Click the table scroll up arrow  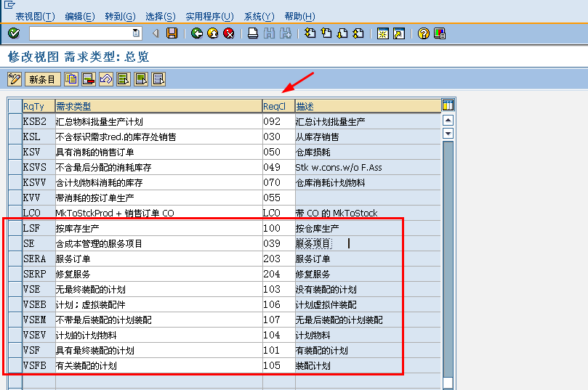pos(448,121)
